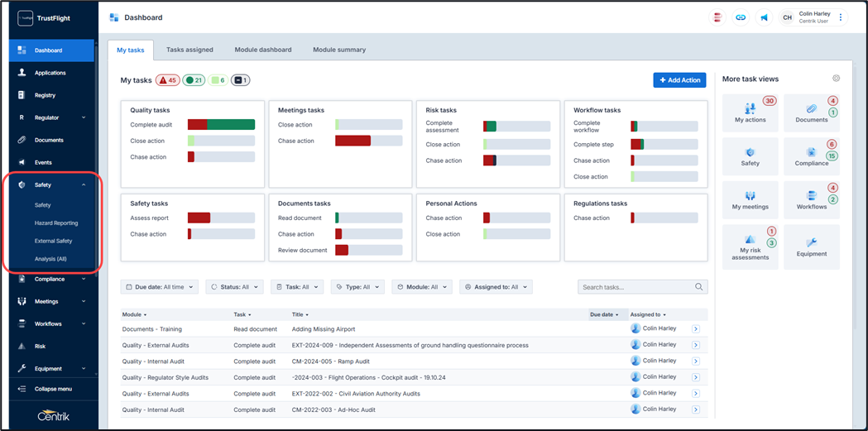Click the Search tasks input field

click(635, 287)
